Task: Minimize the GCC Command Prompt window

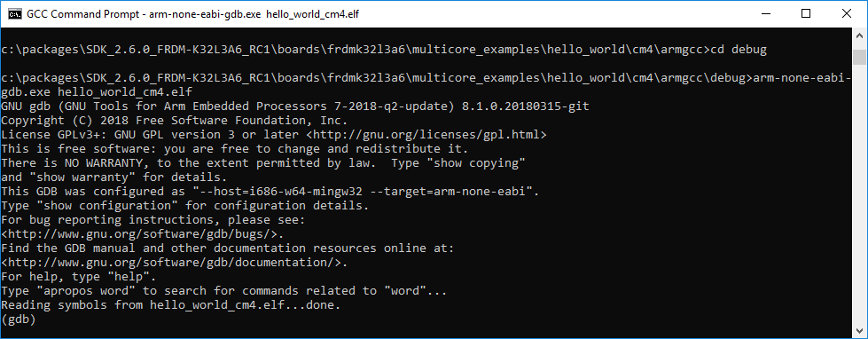Action: click(767, 14)
